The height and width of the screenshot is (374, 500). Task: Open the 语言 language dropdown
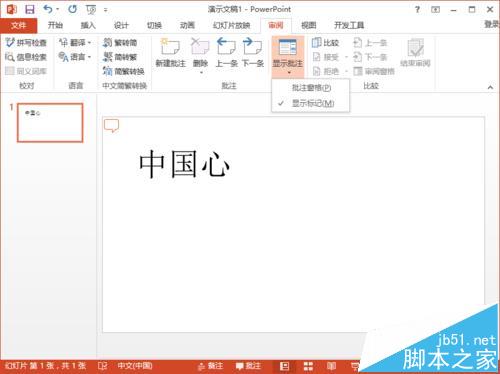click(75, 57)
